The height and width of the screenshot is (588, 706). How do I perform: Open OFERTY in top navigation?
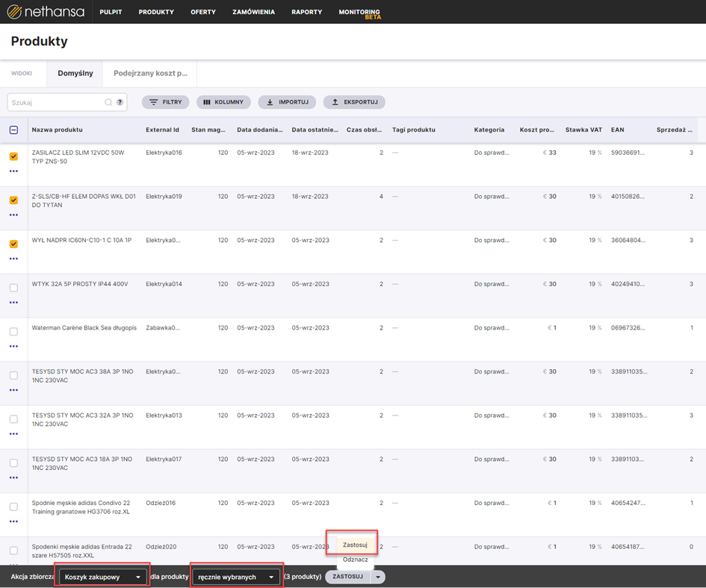203,12
